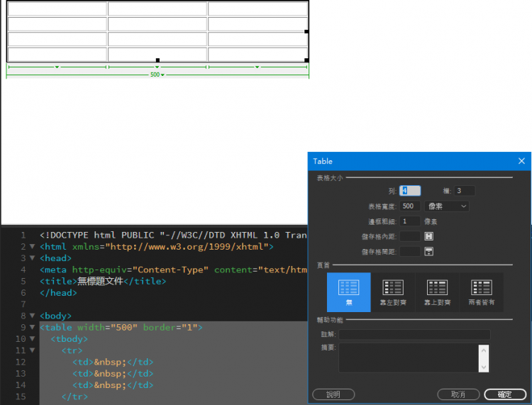Click the 註解 caption input field
The image size is (532, 405).
(414, 334)
